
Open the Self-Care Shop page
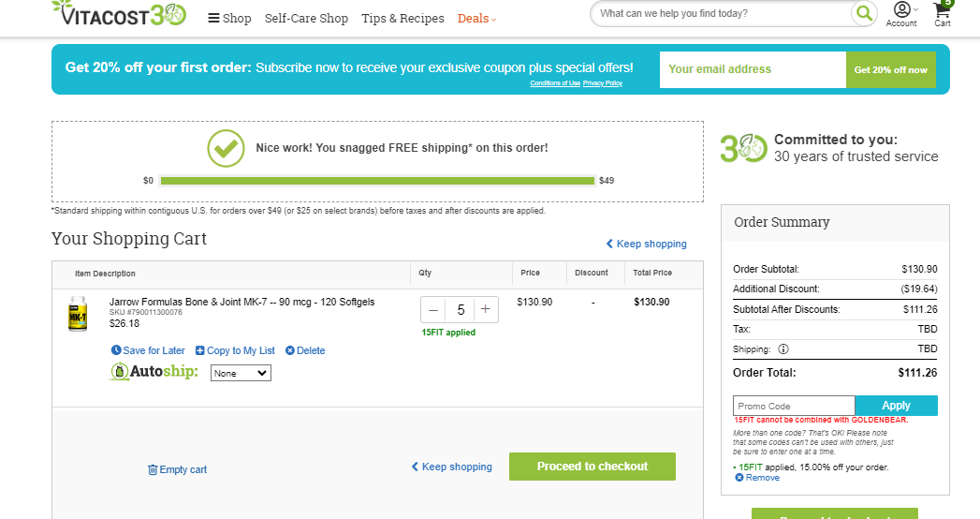click(306, 19)
